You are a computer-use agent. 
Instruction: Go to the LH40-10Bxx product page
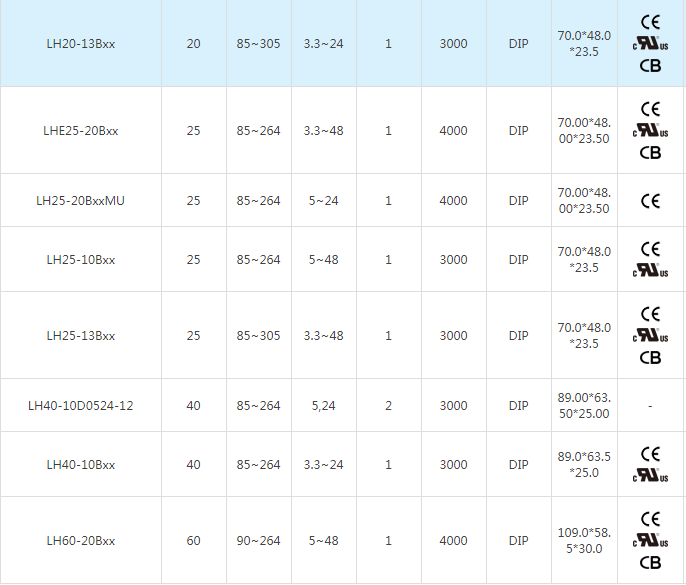81,465
